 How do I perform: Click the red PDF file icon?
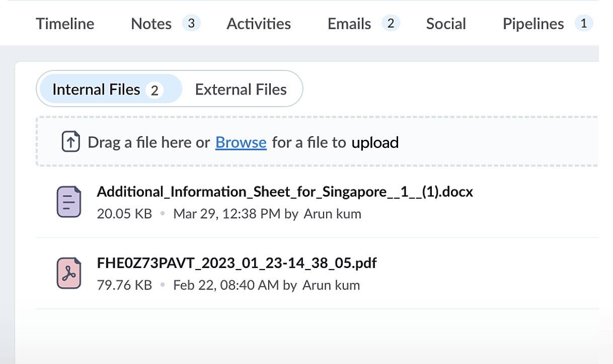tap(68, 273)
